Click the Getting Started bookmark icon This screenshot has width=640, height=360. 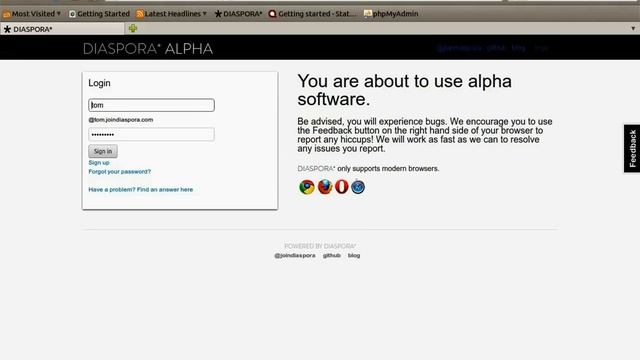pos(72,14)
